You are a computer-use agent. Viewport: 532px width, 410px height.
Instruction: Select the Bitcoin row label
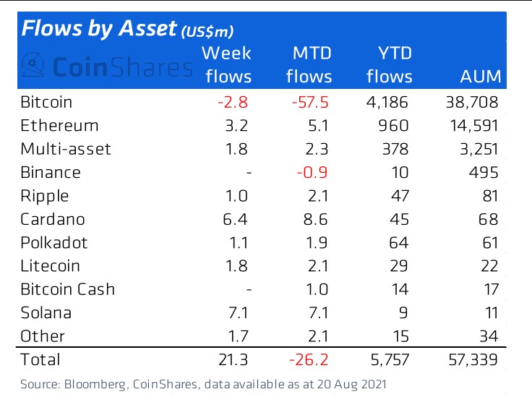(46, 102)
